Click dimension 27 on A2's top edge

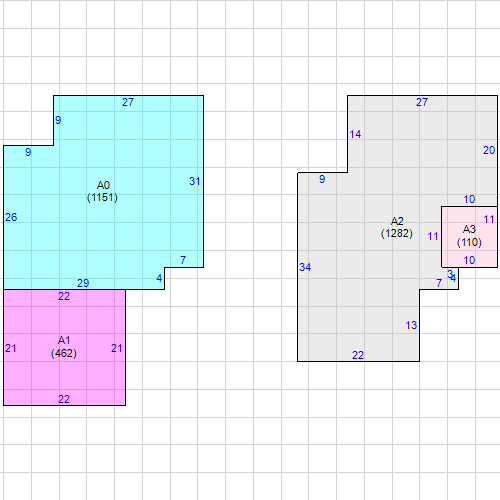[422, 102]
